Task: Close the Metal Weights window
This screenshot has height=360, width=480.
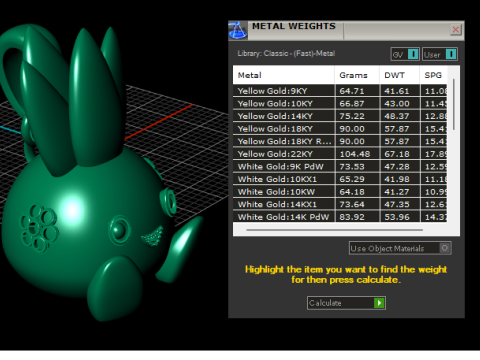Action: pyautogui.click(x=455, y=30)
